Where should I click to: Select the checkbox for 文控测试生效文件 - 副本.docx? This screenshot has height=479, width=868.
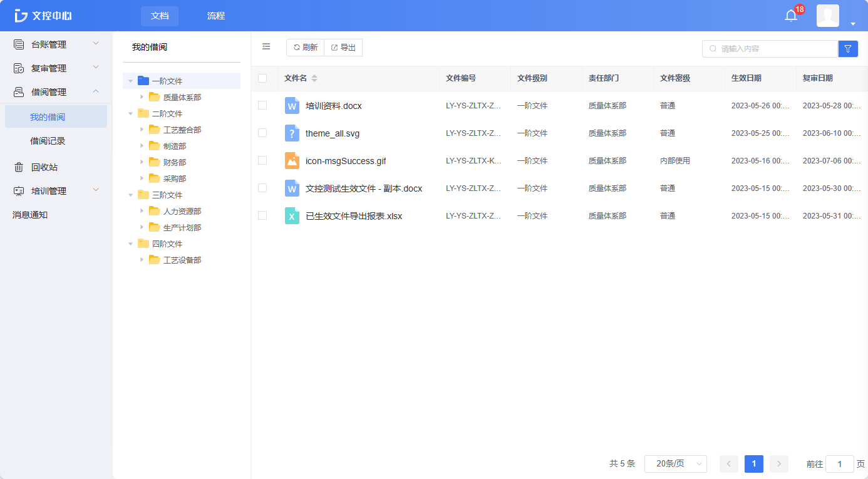[262, 188]
